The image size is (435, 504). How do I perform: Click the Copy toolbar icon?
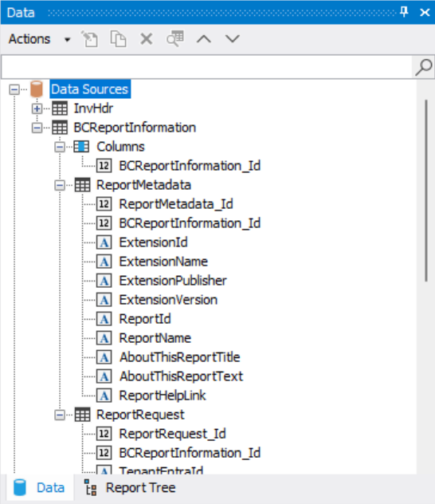[x=118, y=39]
